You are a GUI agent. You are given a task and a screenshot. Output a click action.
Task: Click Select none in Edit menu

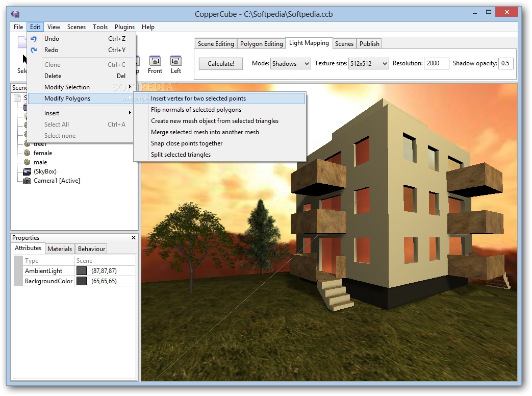(82, 135)
